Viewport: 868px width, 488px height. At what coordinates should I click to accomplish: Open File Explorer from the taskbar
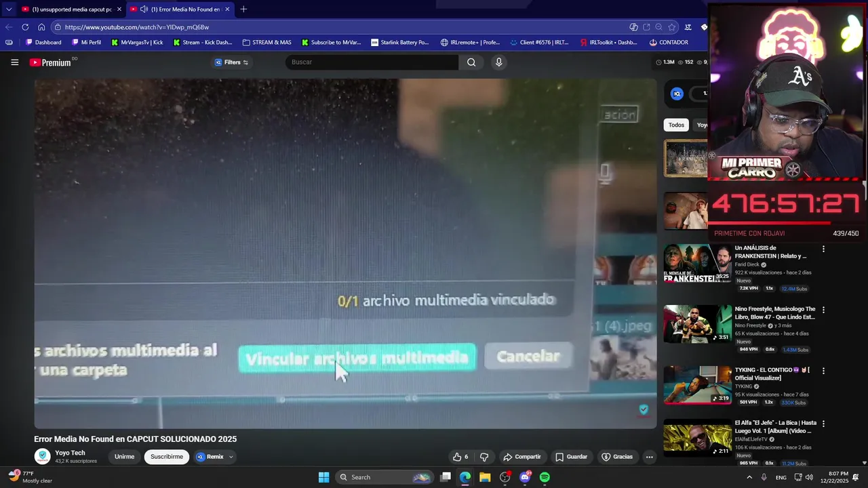[x=485, y=477]
